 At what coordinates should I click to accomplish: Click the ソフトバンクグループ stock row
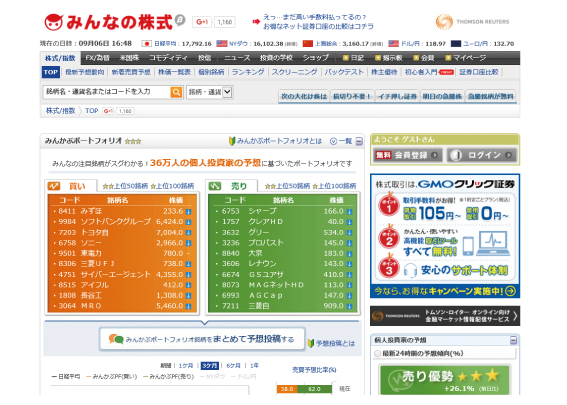[122, 222]
